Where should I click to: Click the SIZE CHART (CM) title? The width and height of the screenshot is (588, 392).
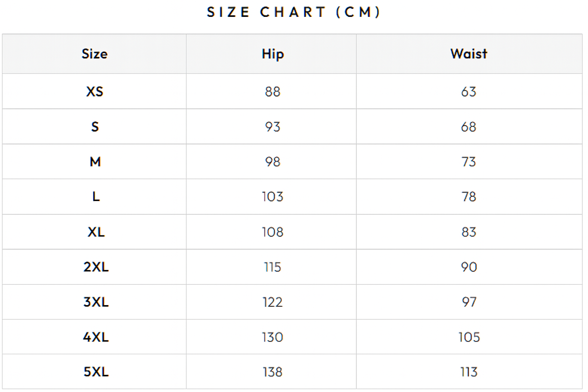(294, 12)
